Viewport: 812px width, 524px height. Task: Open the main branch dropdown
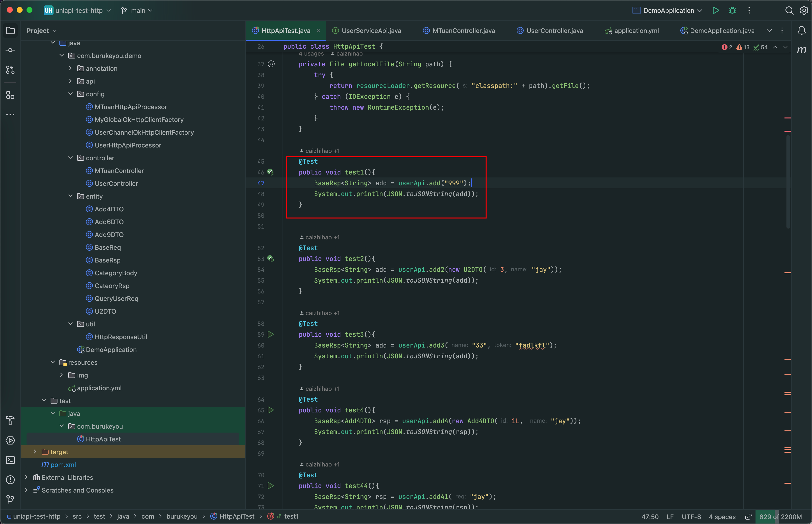[137, 11]
